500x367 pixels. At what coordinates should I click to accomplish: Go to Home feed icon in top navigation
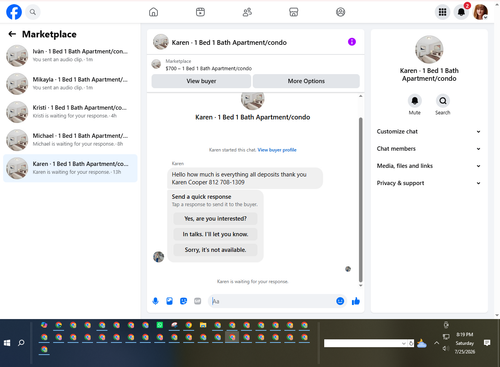(153, 12)
